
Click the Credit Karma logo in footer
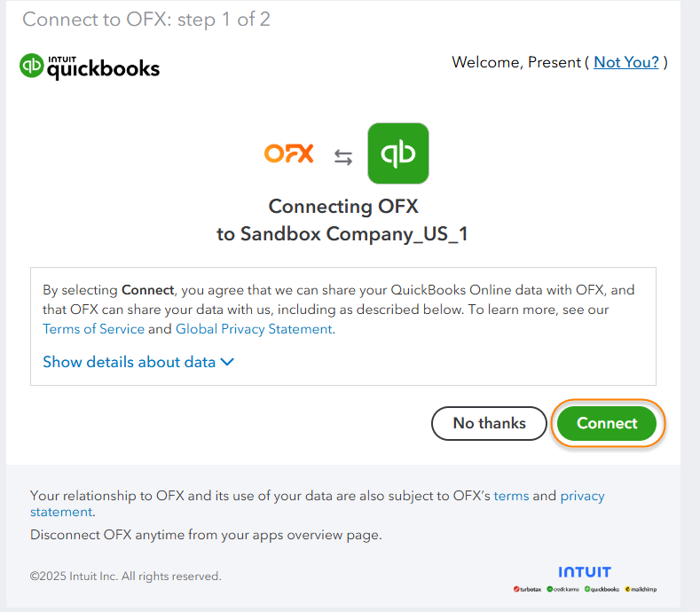(563, 589)
